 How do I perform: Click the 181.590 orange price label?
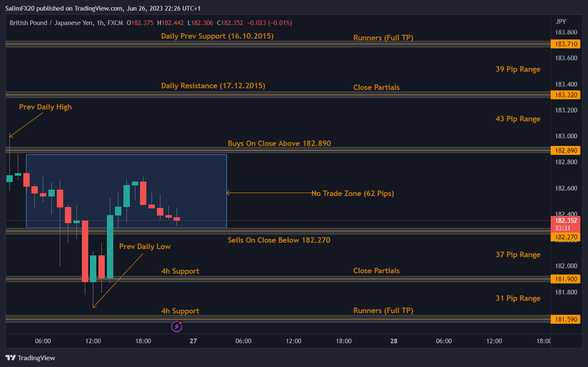[565, 319]
